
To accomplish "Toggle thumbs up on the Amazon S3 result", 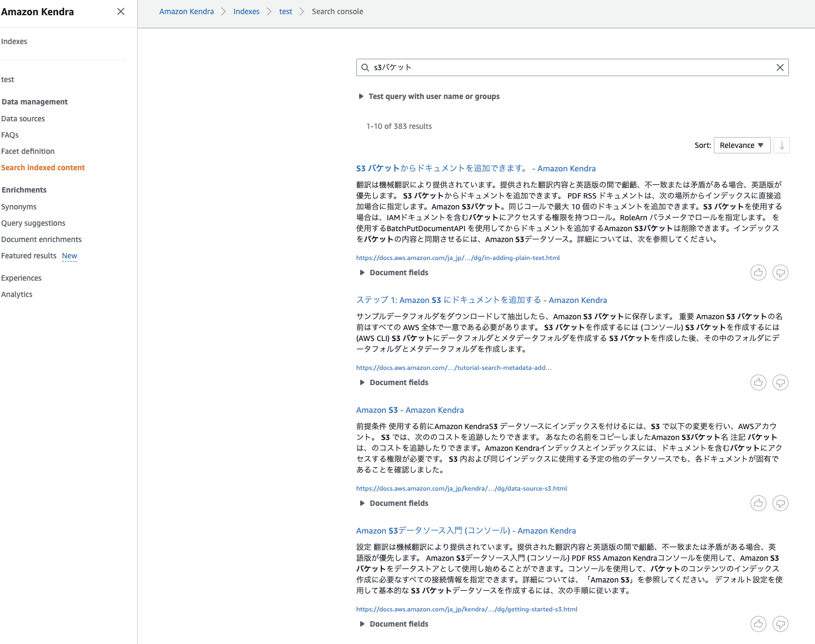I will (x=758, y=503).
